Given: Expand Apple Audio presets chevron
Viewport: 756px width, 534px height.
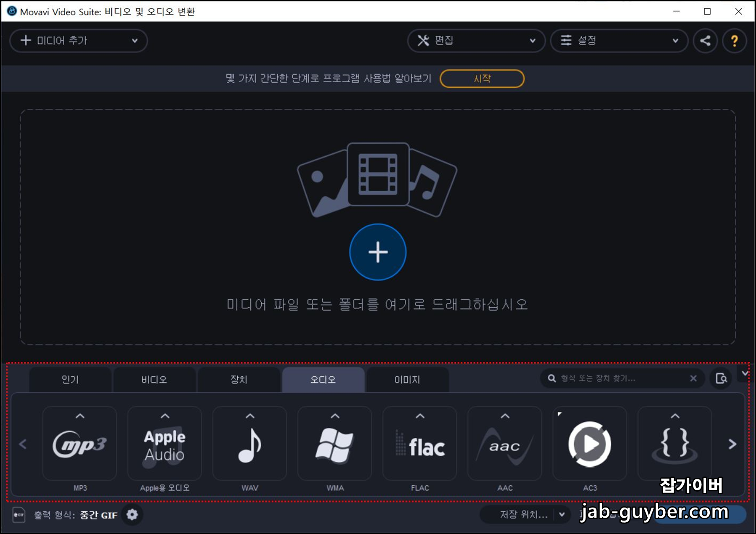Looking at the screenshot, I should [x=165, y=416].
